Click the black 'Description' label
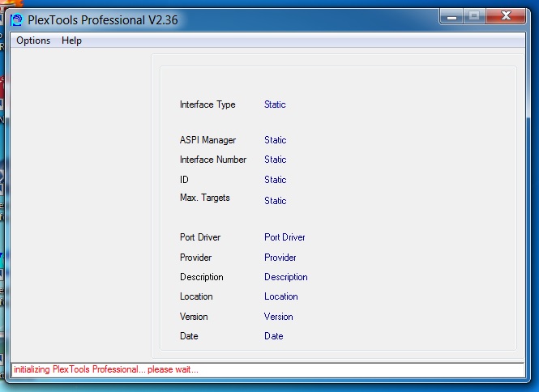Viewport: 539px width, 392px height. [x=202, y=277]
